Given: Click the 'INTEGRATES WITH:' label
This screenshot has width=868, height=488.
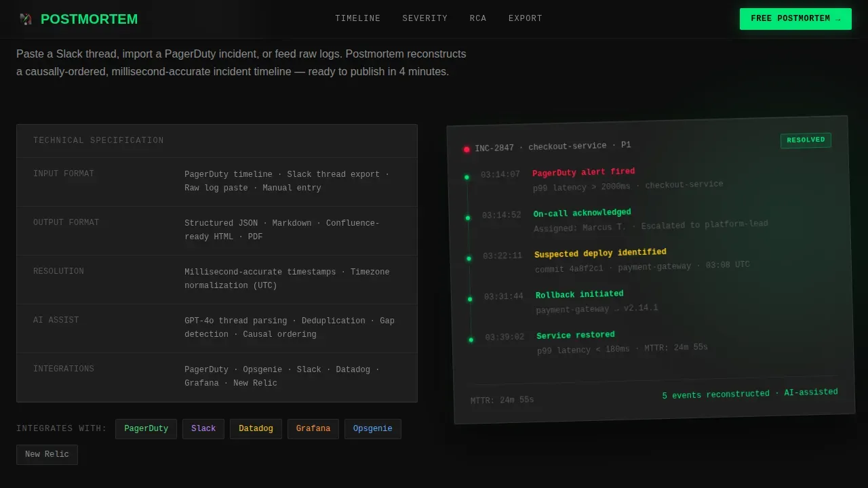Looking at the screenshot, I should pyautogui.click(x=62, y=428).
